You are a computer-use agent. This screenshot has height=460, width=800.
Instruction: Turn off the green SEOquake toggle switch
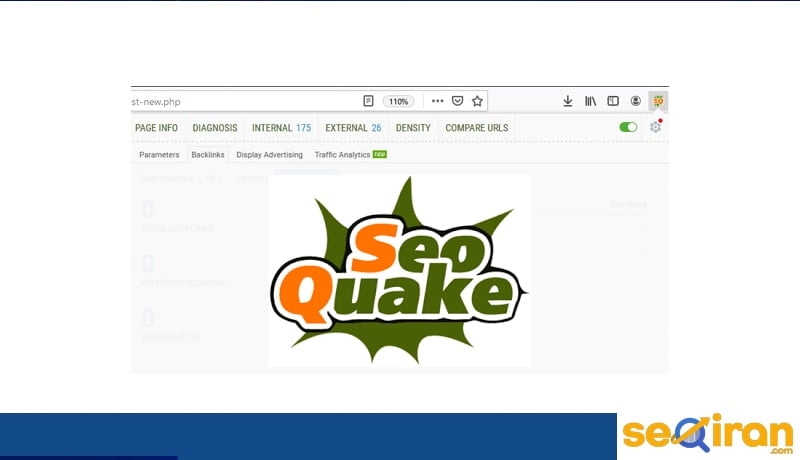click(628, 127)
